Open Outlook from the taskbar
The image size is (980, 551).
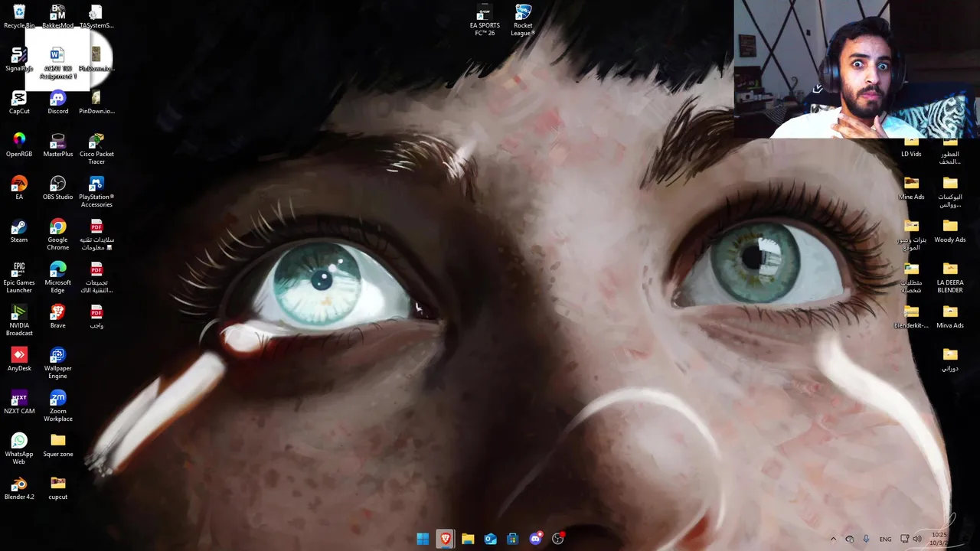[x=490, y=539]
